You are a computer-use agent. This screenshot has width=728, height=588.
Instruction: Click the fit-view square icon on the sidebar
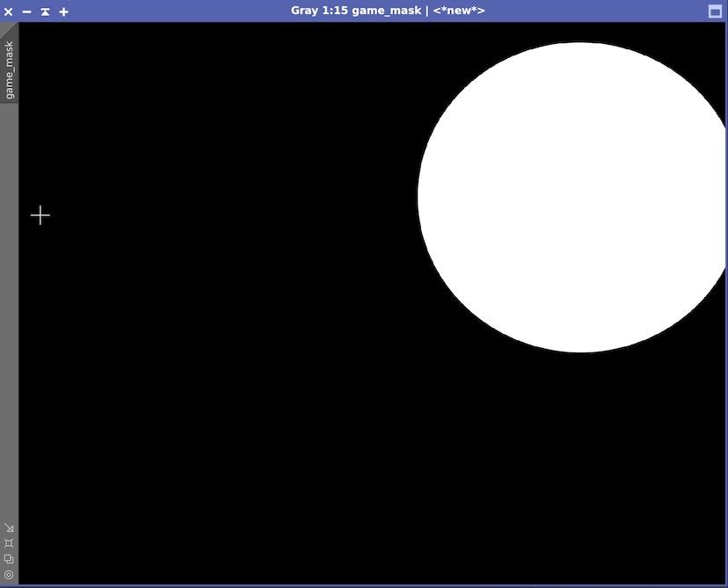coord(9,543)
